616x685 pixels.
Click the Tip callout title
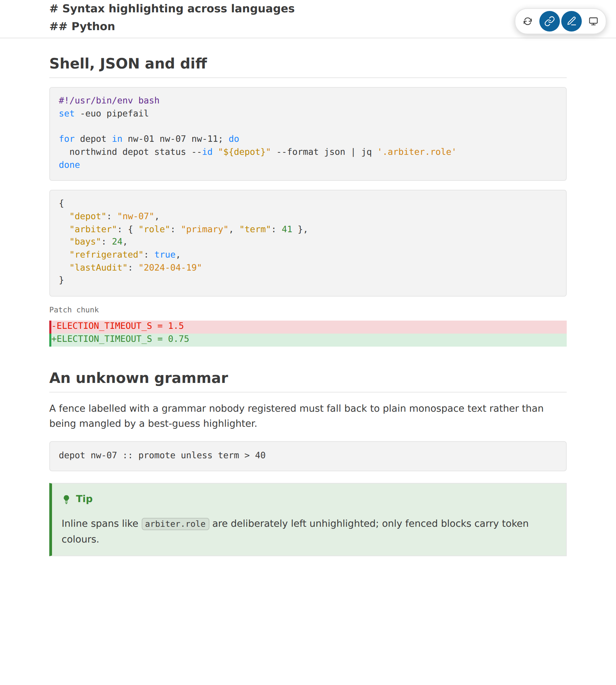click(84, 499)
